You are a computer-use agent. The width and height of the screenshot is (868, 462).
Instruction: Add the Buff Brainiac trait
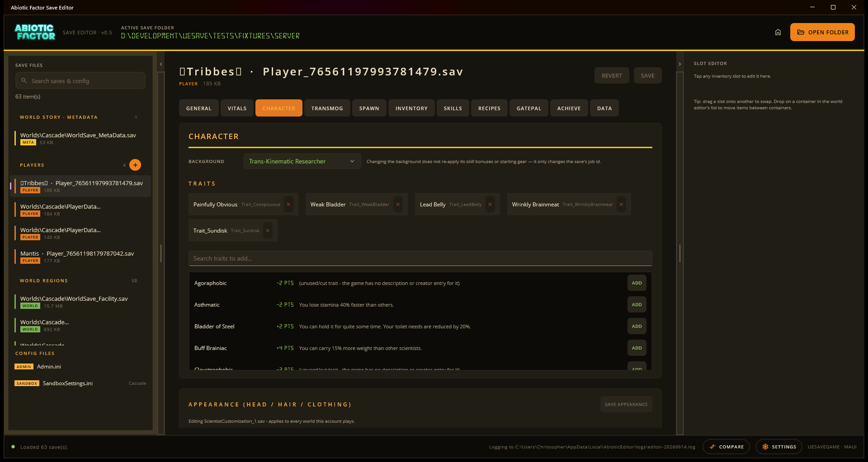point(637,348)
